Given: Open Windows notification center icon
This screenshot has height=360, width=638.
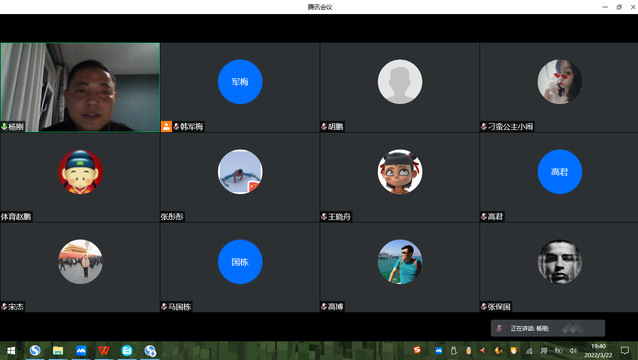Looking at the screenshot, I should pyautogui.click(x=625, y=351).
